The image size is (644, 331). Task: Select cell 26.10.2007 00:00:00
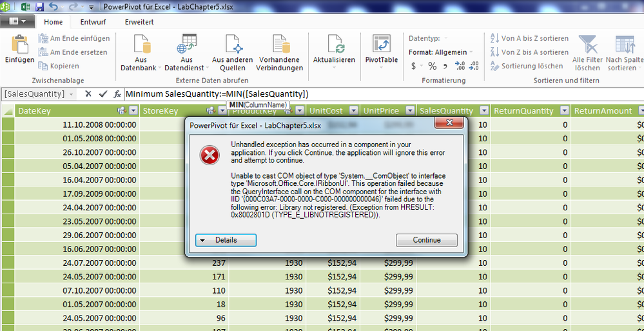click(77, 152)
